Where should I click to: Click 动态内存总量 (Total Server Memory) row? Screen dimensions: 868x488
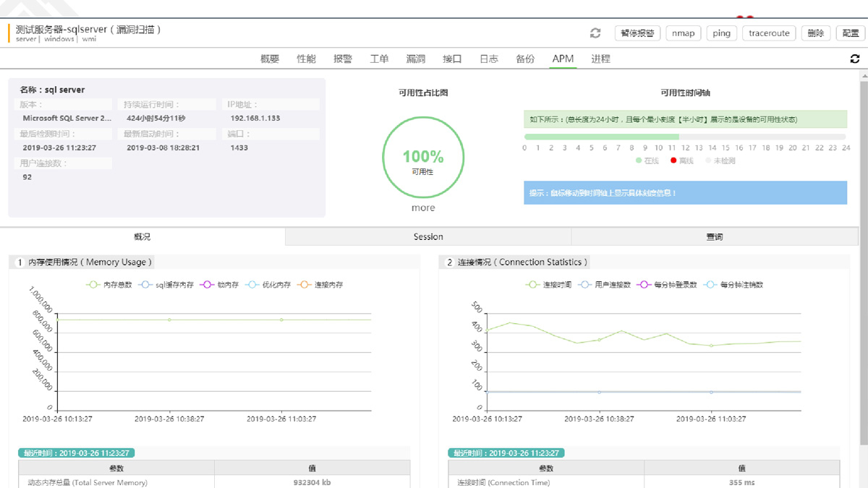(214, 482)
